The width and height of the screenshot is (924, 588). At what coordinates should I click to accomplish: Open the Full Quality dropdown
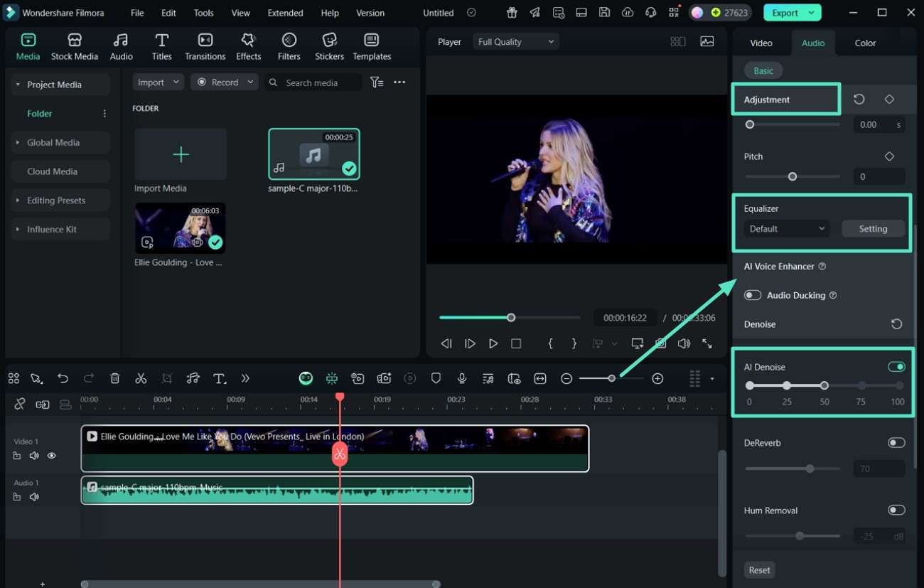(516, 42)
